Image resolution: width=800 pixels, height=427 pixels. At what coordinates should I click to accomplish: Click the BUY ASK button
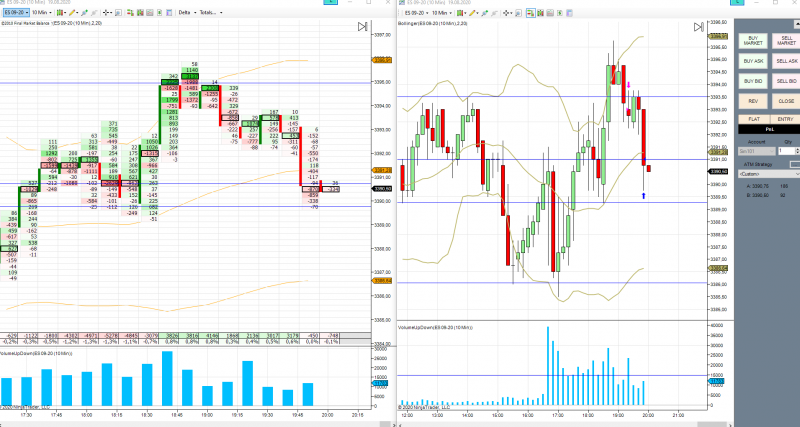point(753,61)
